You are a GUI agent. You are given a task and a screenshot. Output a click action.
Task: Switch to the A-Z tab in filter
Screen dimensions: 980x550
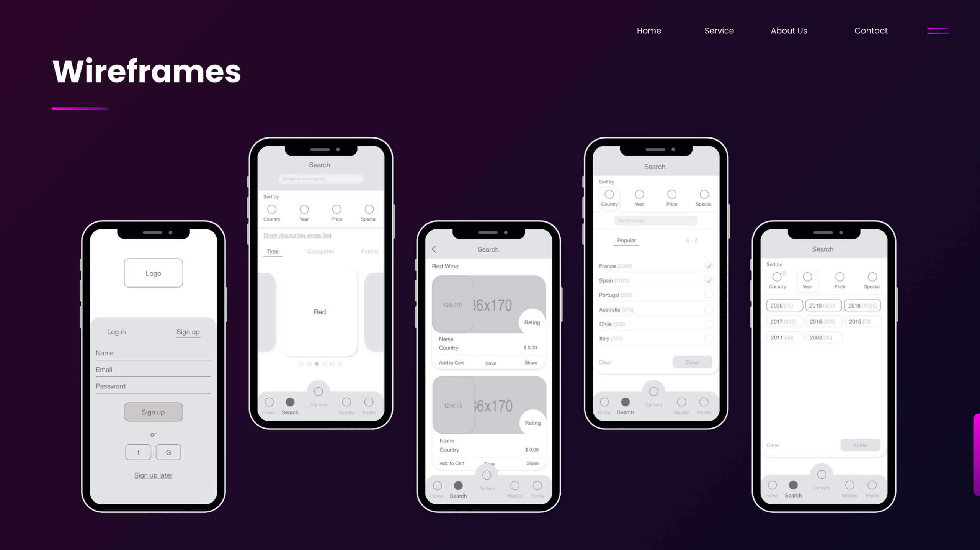[691, 240]
